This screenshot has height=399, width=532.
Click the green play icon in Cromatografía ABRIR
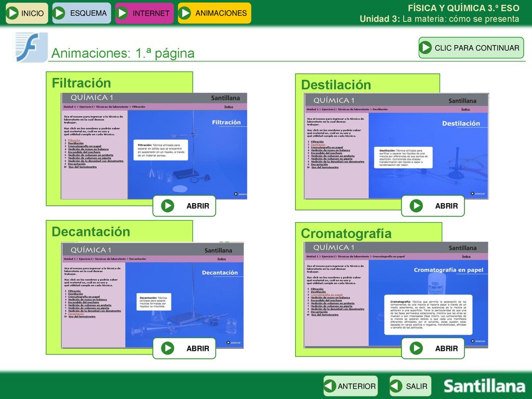[416, 348]
